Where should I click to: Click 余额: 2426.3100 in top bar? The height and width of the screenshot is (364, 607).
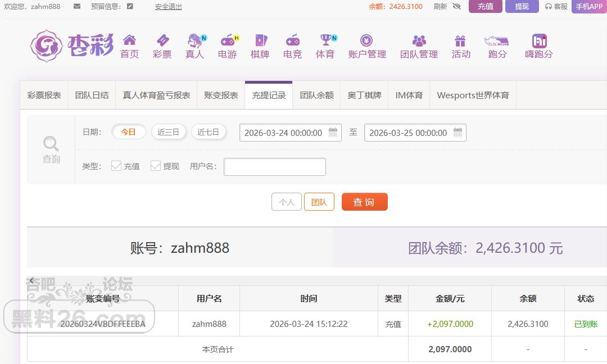[x=396, y=7]
